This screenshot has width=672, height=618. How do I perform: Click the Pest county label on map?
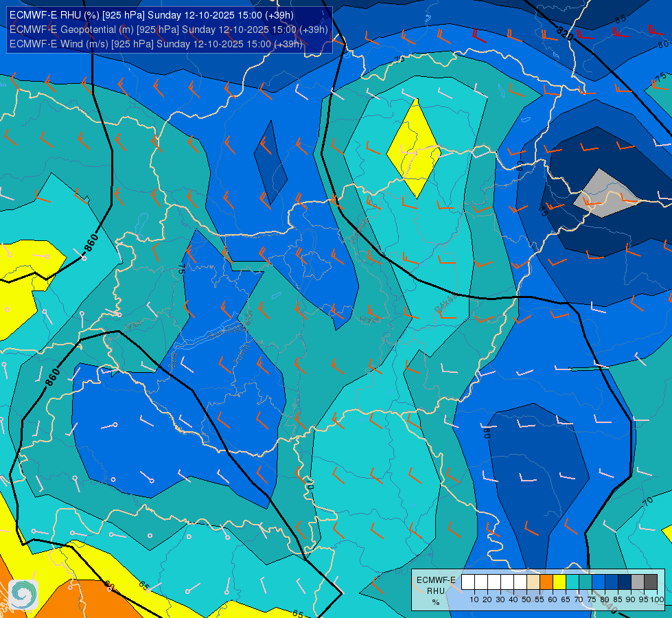pos(369,319)
